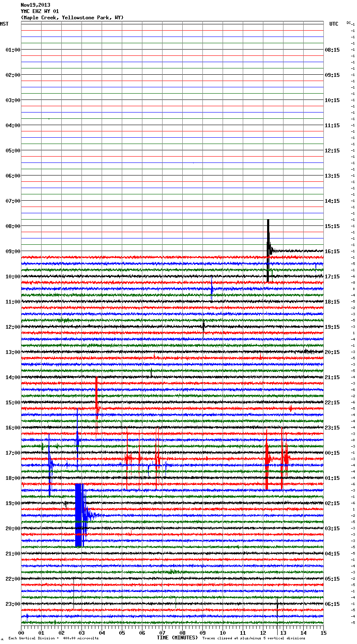Viewport: 357px width, 644px height.
Task: Select the 04:00 MST time label
Action: [13, 126]
